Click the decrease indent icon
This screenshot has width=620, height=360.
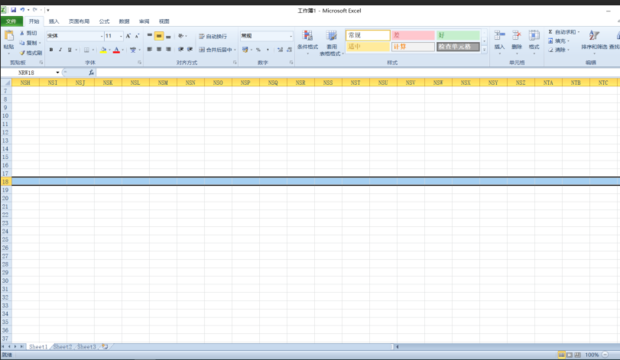point(181,49)
